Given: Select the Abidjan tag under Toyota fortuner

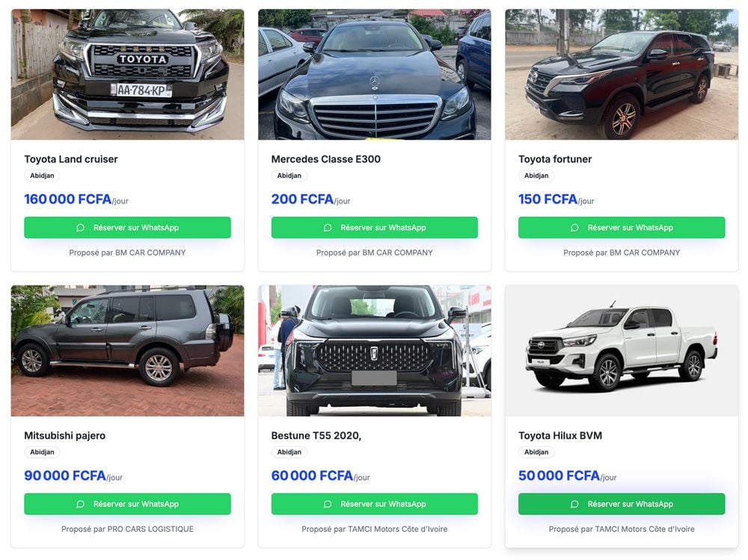Looking at the screenshot, I should click(536, 176).
